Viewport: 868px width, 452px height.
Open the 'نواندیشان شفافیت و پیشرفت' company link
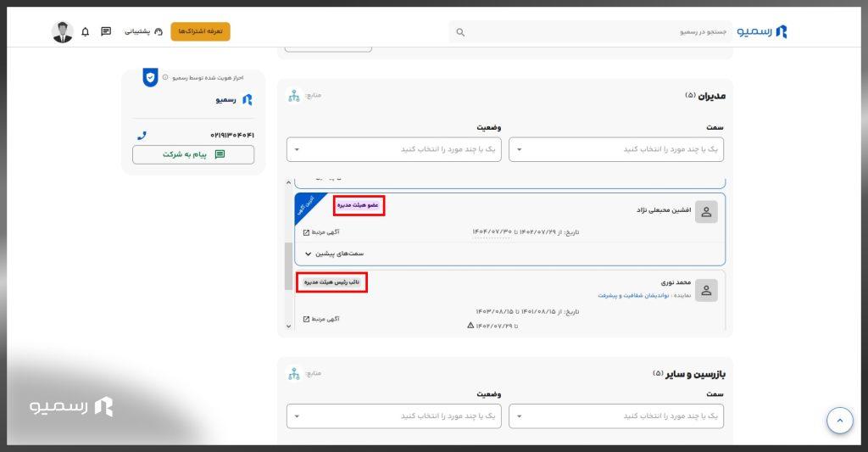click(x=633, y=296)
